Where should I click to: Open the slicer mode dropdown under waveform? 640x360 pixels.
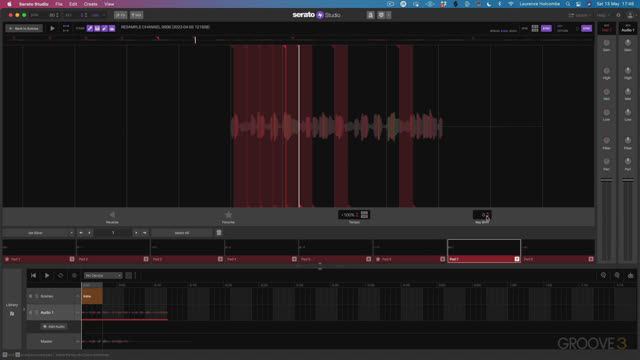pos(39,233)
